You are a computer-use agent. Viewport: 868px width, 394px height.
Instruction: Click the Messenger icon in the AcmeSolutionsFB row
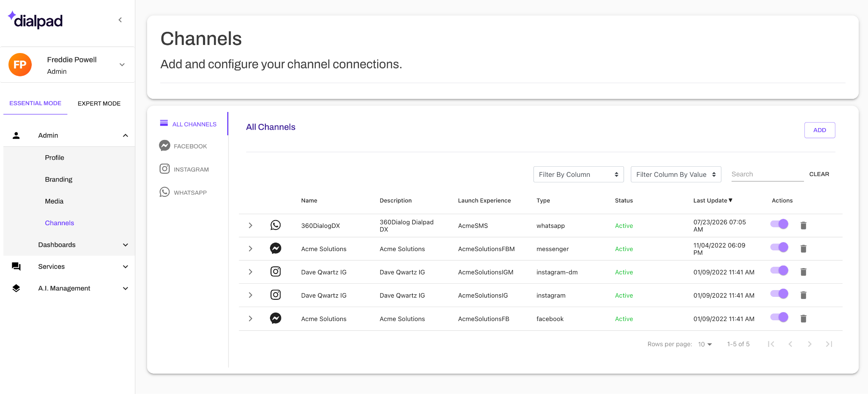point(275,319)
